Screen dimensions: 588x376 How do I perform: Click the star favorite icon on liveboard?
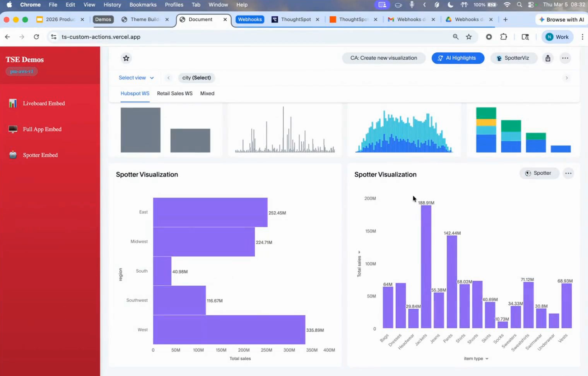click(x=126, y=58)
